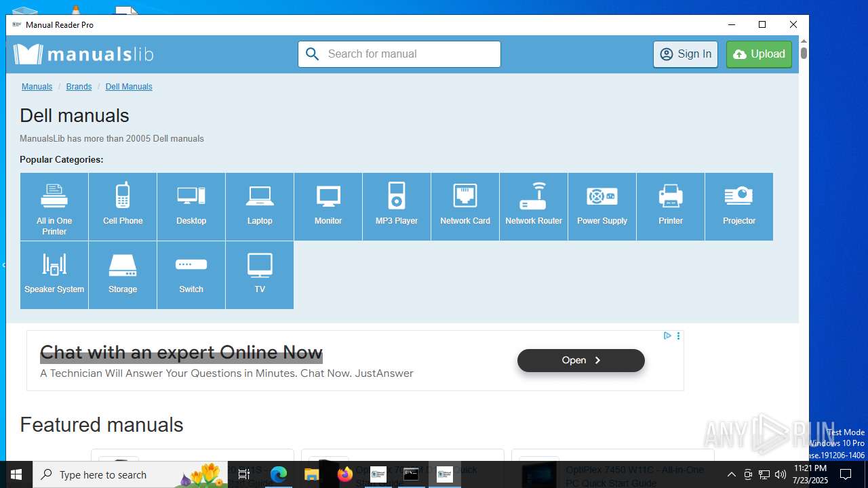Click the taskbar search box
The height and width of the screenshot is (488, 868).
(x=130, y=474)
